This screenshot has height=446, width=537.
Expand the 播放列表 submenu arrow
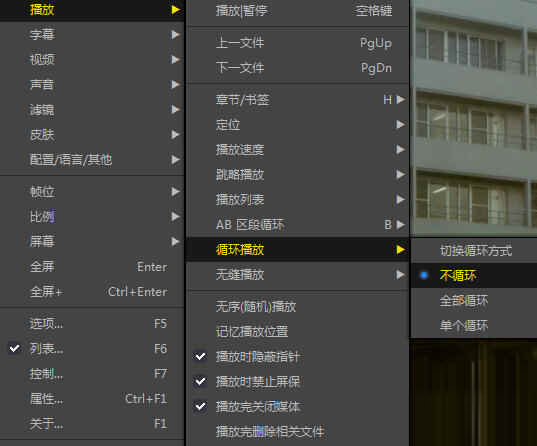tap(400, 199)
